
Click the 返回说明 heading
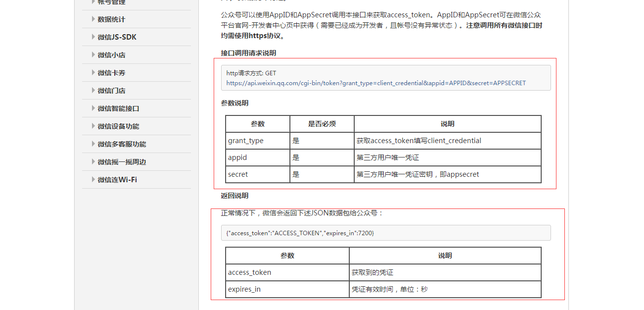pyautogui.click(x=234, y=196)
